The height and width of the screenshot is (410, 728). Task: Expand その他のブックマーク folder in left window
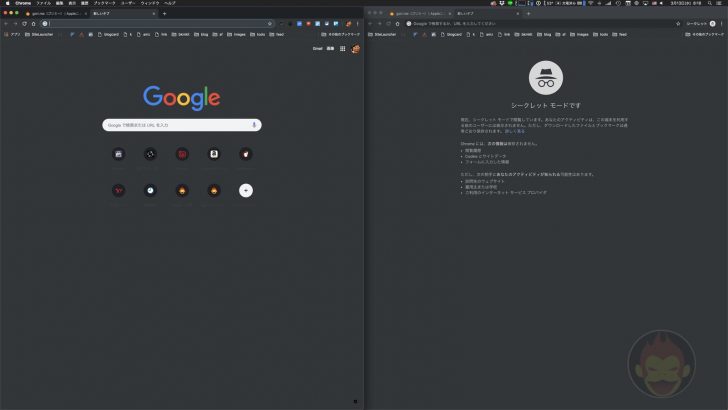[340, 34]
